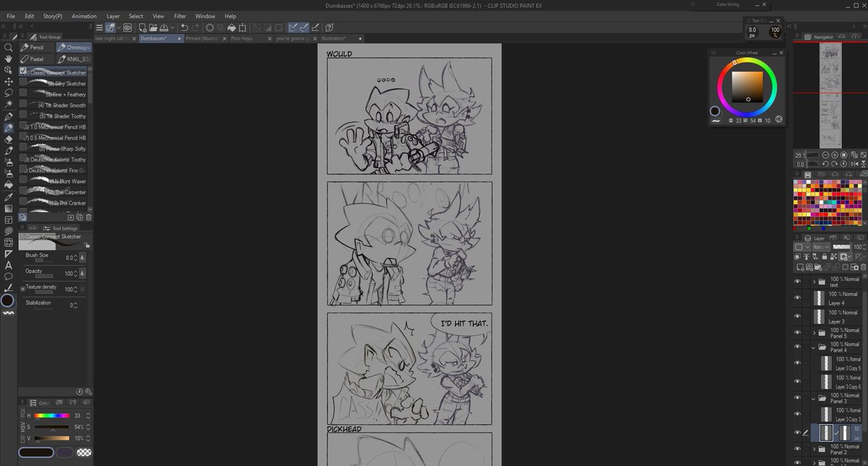Viewport: 868px width, 466px height.
Task: Select the Pastel sub tool group
Action: pyautogui.click(x=36, y=59)
